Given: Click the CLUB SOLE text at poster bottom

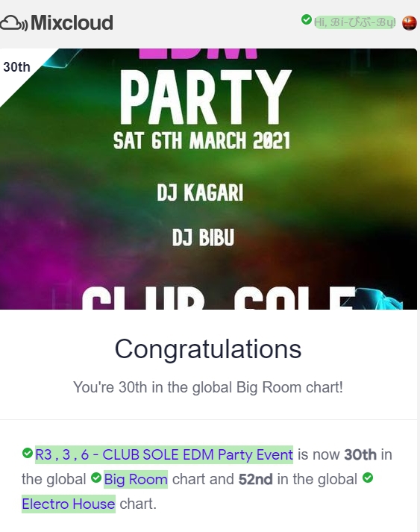Looking at the screenshot, I should point(218,298).
